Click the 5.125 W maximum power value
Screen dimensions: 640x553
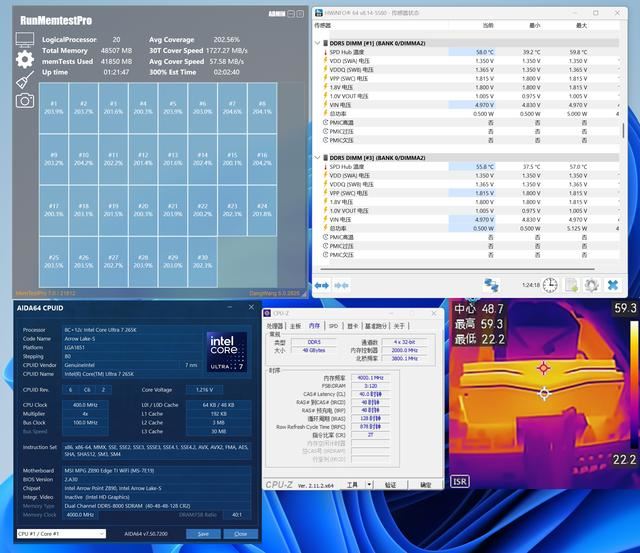tap(577, 228)
